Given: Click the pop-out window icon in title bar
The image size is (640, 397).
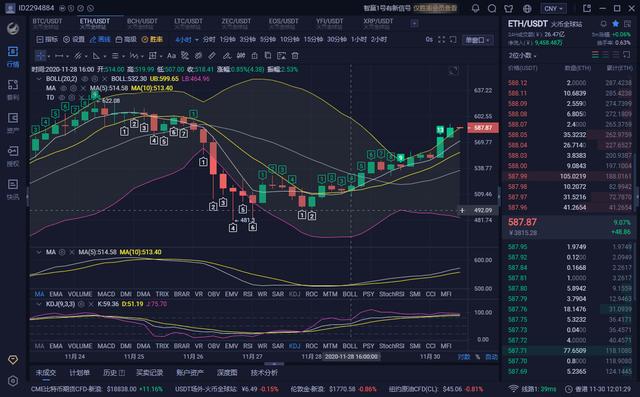Looking at the screenshot, I should (x=587, y=8).
